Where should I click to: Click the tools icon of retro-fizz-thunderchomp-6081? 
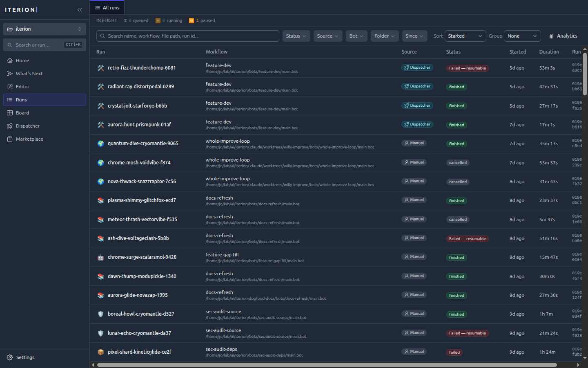click(x=101, y=68)
